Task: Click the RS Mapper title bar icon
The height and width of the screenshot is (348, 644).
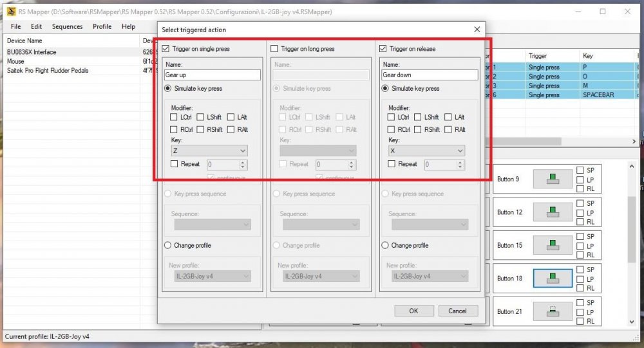Action: coord(11,12)
